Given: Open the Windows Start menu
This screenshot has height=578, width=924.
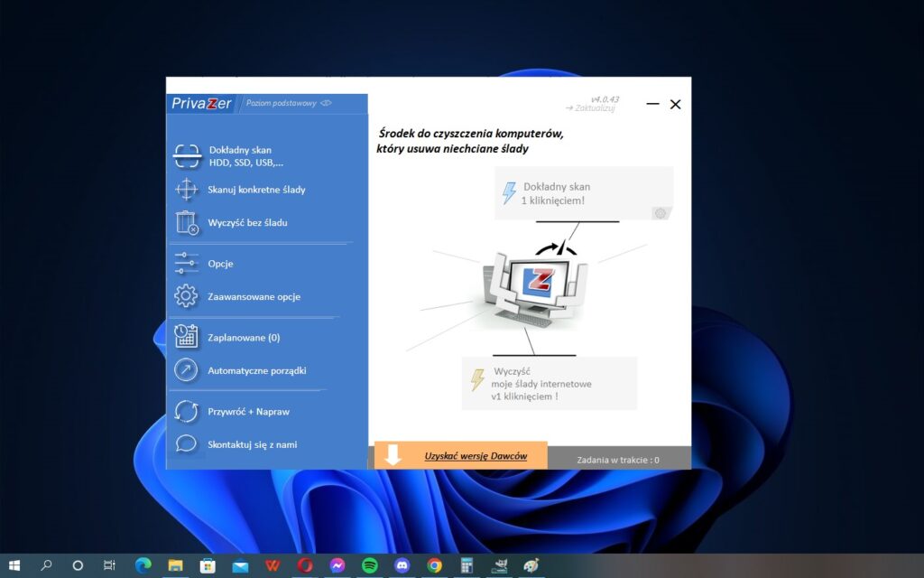Looking at the screenshot, I should pyautogui.click(x=14, y=565).
